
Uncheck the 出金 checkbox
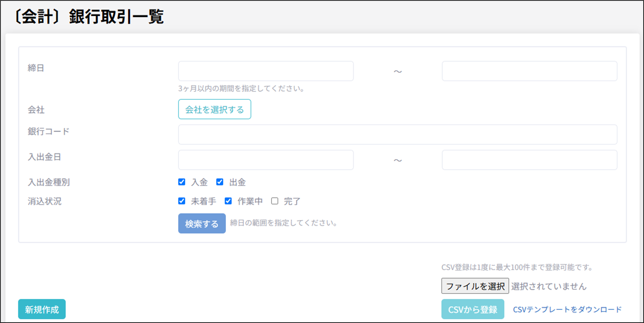(220, 182)
